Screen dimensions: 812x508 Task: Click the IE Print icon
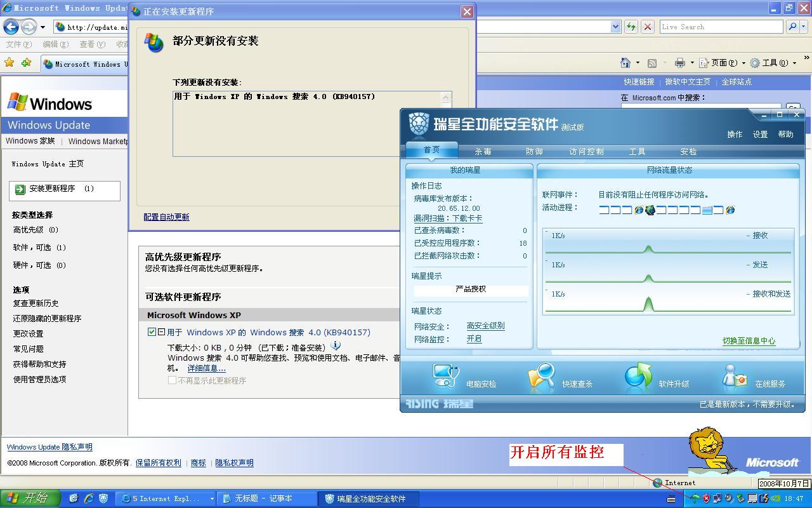click(680, 63)
